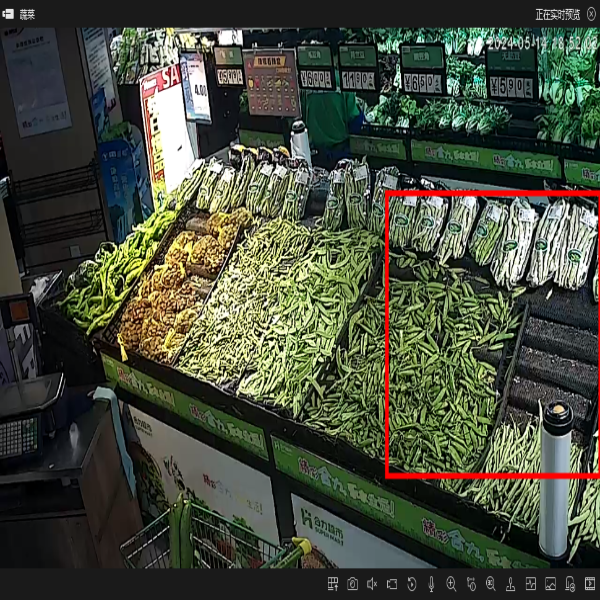Show the stream waveform info icon
The width and height of the screenshot is (600, 600).
(x=530, y=584)
